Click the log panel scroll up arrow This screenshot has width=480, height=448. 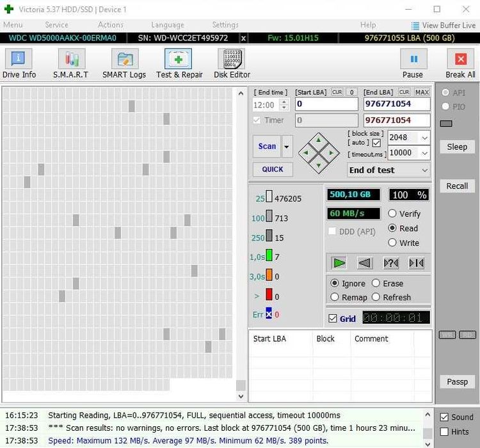coord(428,415)
